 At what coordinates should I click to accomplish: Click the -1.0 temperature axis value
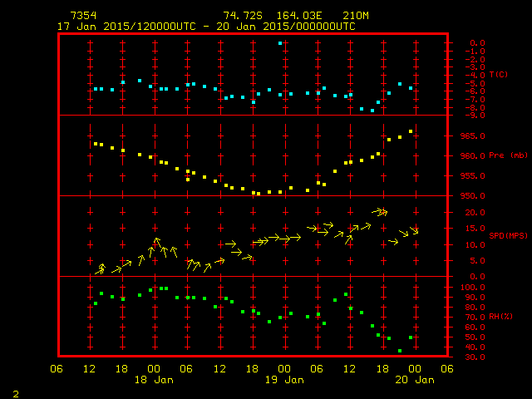point(475,52)
